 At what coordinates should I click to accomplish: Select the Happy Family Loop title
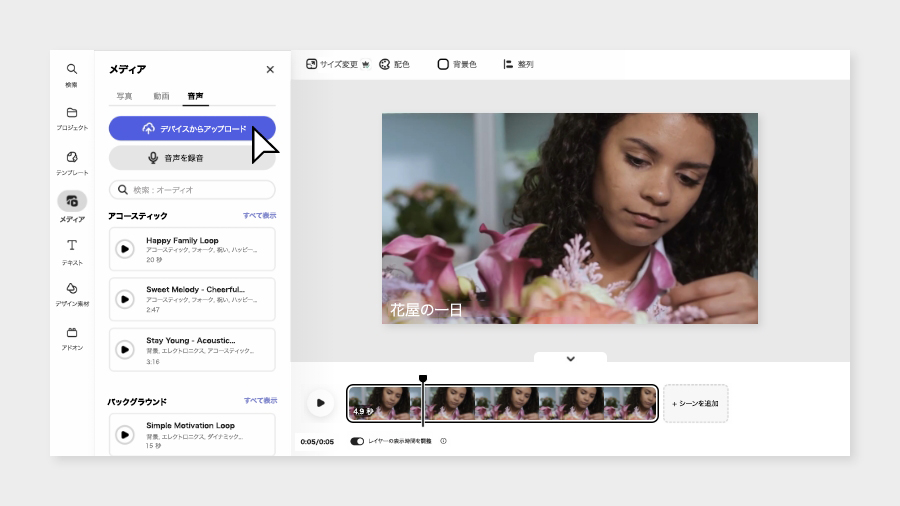click(182, 240)
